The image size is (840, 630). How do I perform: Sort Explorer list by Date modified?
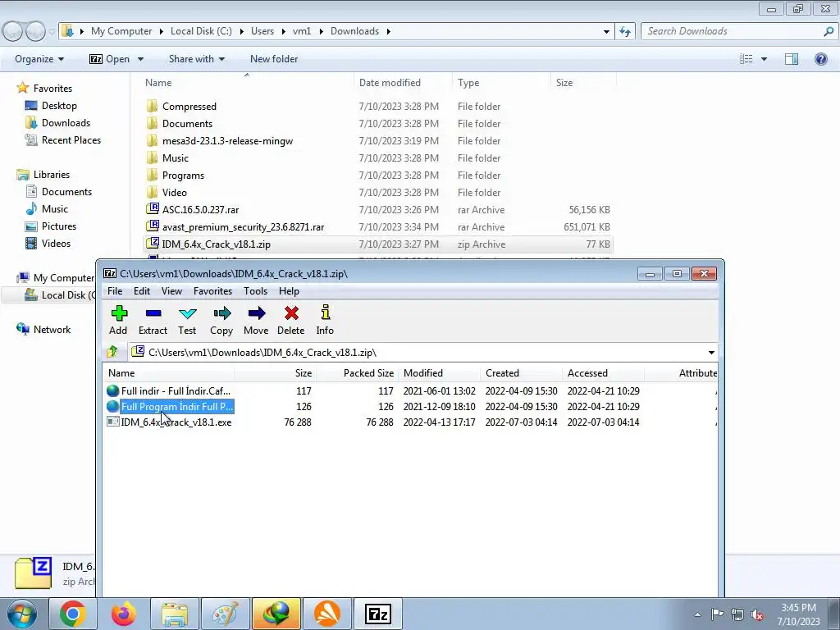pos(390,83)
